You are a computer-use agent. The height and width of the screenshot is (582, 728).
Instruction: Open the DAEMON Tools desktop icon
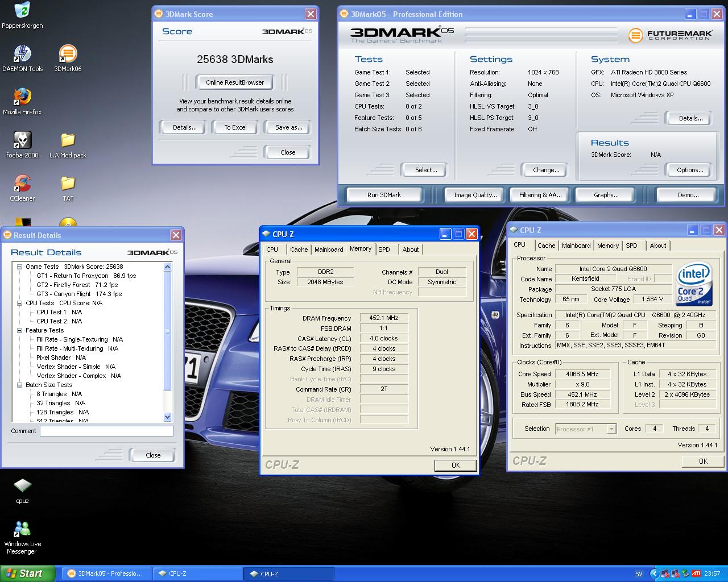(x=22, y=59)
